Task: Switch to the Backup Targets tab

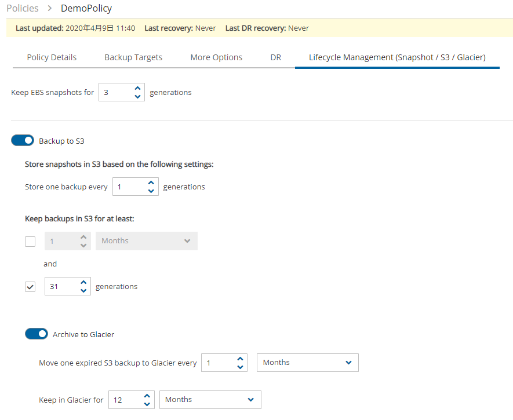Action: pyautogui.click(x=133, y=57)
